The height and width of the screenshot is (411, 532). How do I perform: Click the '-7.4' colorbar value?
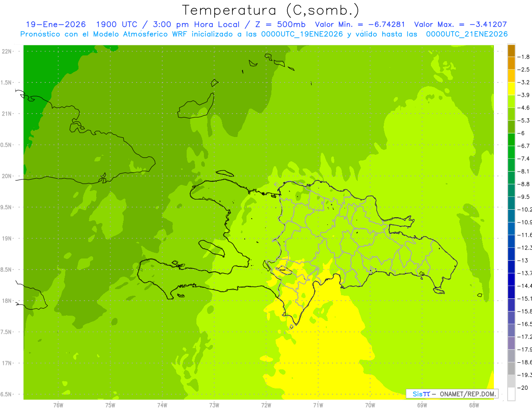pyautogui.click(x=524, y=158)
